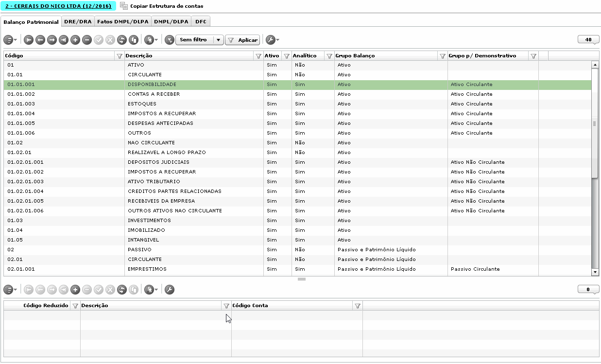This screenshot has height=364, width=601.
Task: Open the upper wrench settings menu
Action: pyautogui.click(x=272, y=40)
